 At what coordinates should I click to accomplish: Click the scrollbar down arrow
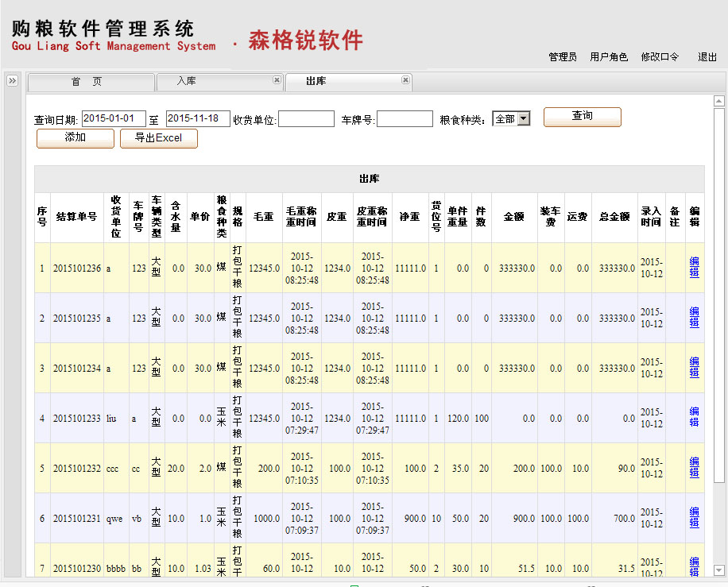(x=718, y=570)
